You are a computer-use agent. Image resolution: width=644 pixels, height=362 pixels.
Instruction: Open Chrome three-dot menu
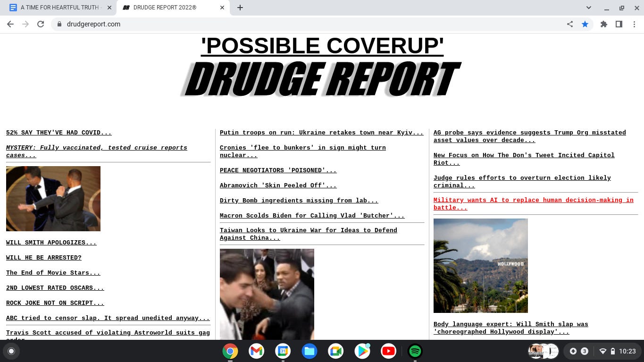pos(634,24)
